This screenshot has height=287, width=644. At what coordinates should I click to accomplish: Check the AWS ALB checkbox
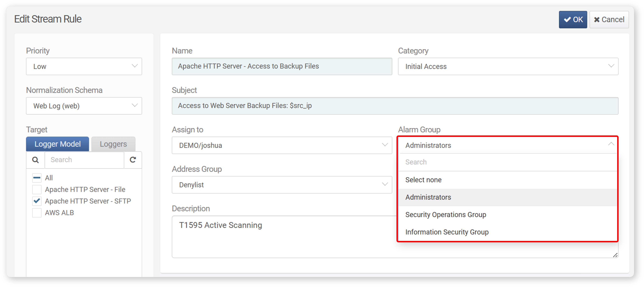(37, 213)
